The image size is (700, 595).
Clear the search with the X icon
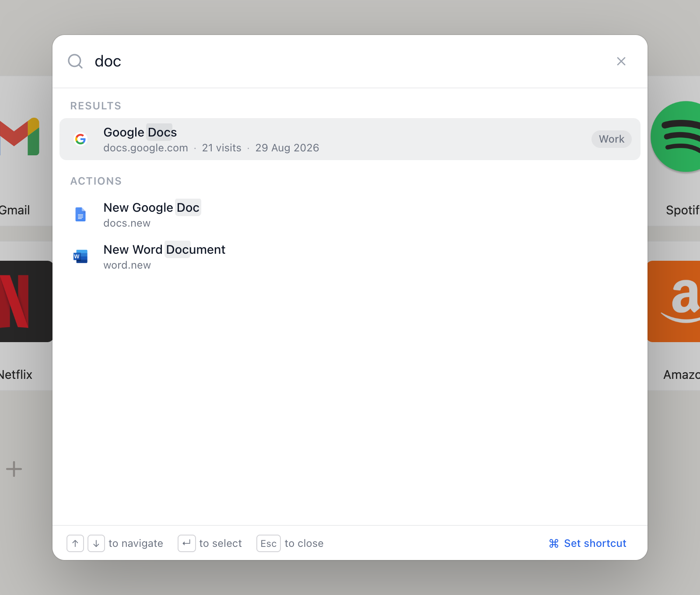[621, 61]
